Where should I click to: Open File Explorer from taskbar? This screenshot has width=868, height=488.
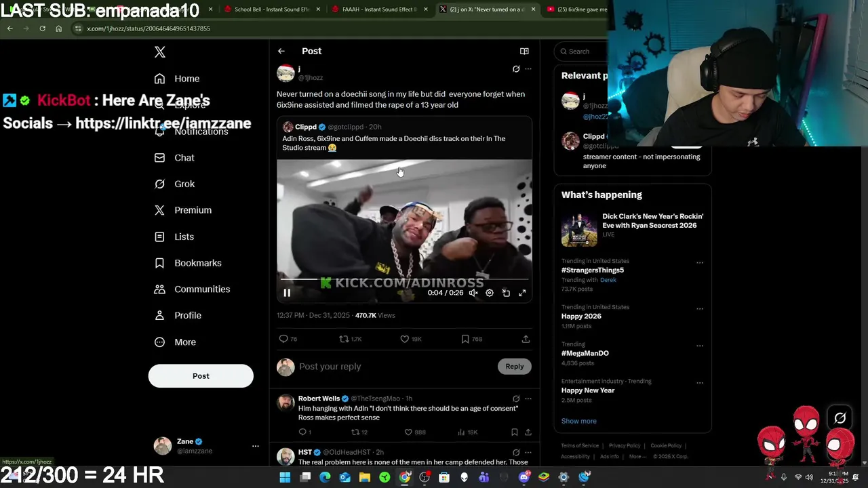[x=365, y=477]
